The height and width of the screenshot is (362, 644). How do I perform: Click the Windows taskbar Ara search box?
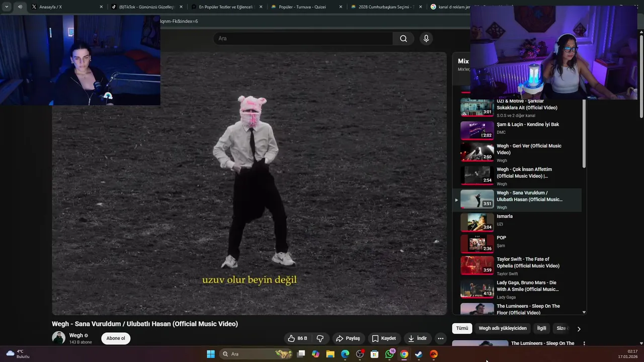click(x=257, y=354)
